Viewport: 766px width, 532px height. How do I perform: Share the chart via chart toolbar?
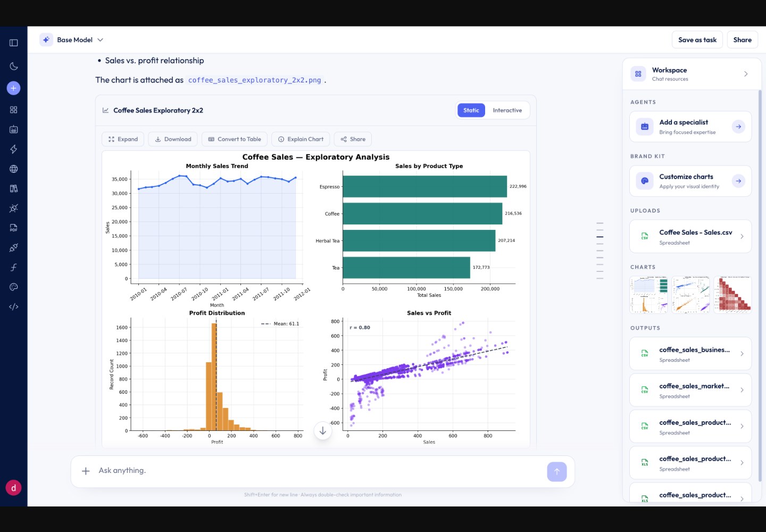[x=353, y=139]
